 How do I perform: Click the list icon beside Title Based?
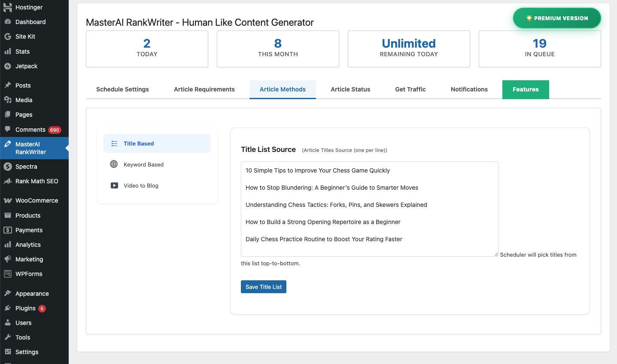tap(114, 143)
